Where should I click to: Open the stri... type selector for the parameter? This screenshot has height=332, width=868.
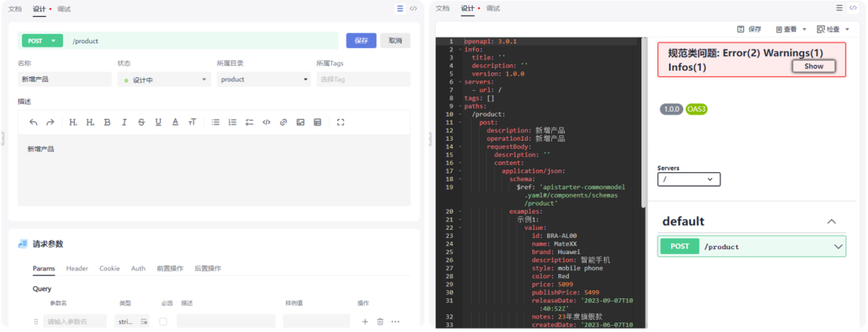coord(133,322)
